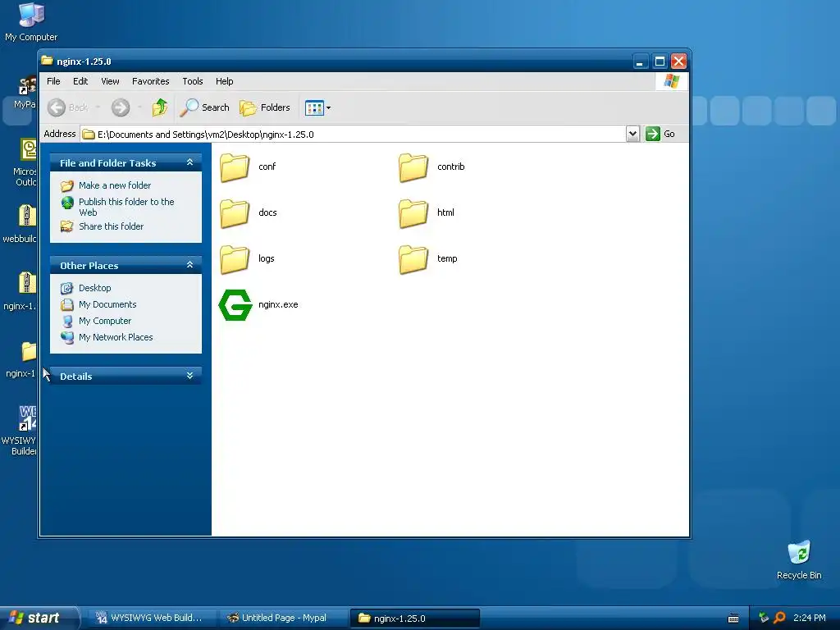
Task: Open the conf folder
Action: 235,167
